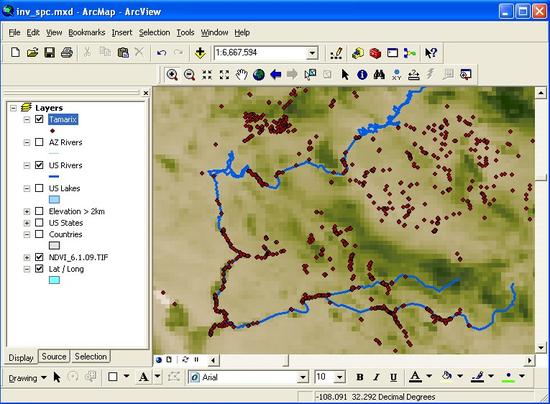550x404 pixels.
Task: Pick the Select Elements arrow tool
Action: coord(345,74)
